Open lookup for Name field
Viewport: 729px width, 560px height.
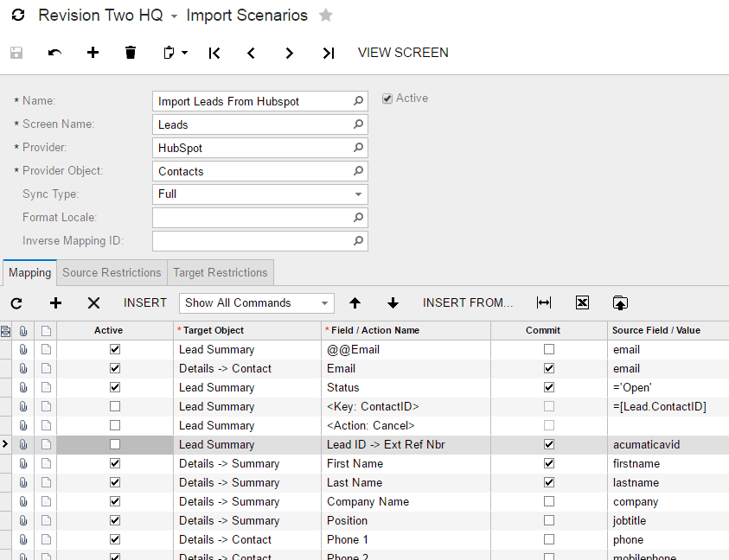click(358, 101)
